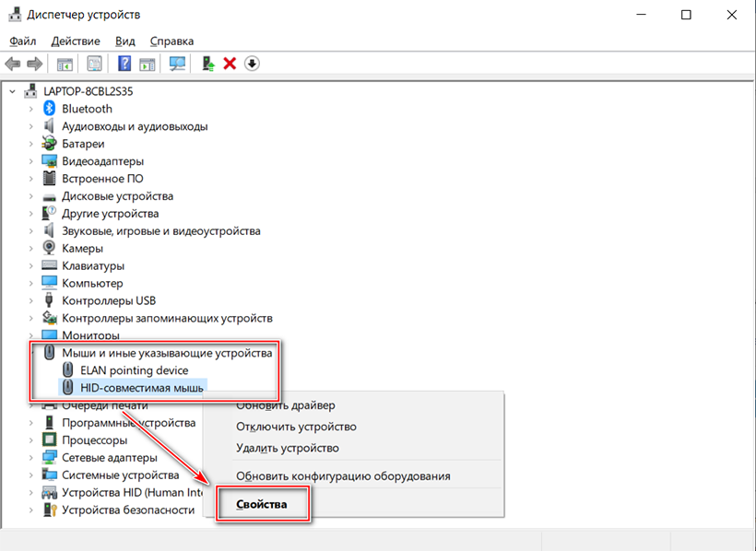Click Обновить драйвер in context menu
This screenshot has height=551, width=756.
point(286,405)
